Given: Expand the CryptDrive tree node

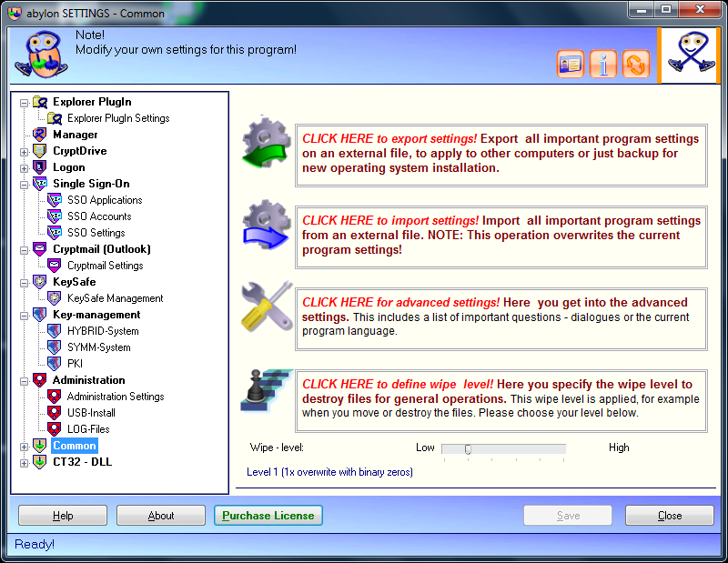Looking at the screenshot, I should [x=25, y=152].
